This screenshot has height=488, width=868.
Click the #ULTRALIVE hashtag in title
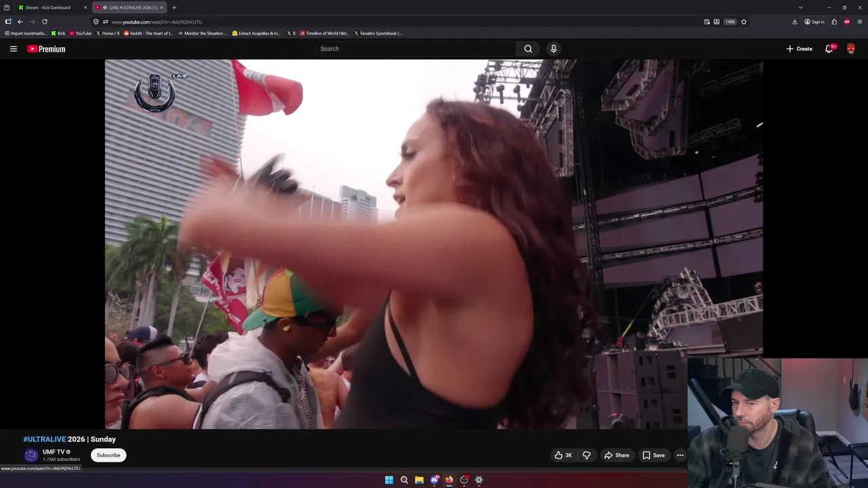click(x=44, y=439)
